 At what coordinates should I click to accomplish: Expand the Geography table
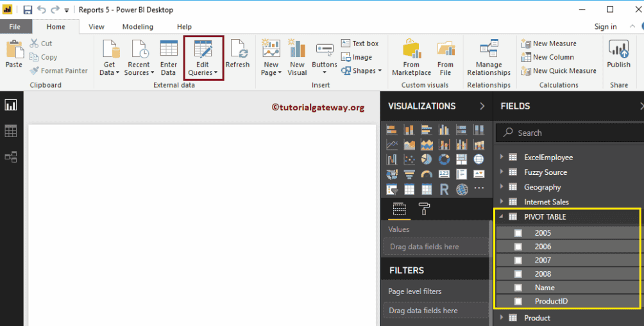(x=502, y=186)
